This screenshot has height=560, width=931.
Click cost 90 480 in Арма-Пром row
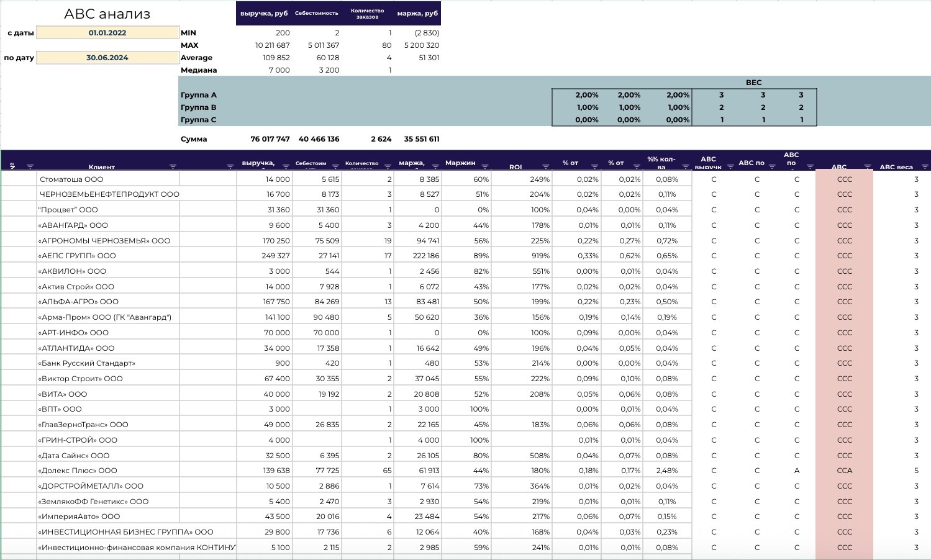tap(327, 317)
